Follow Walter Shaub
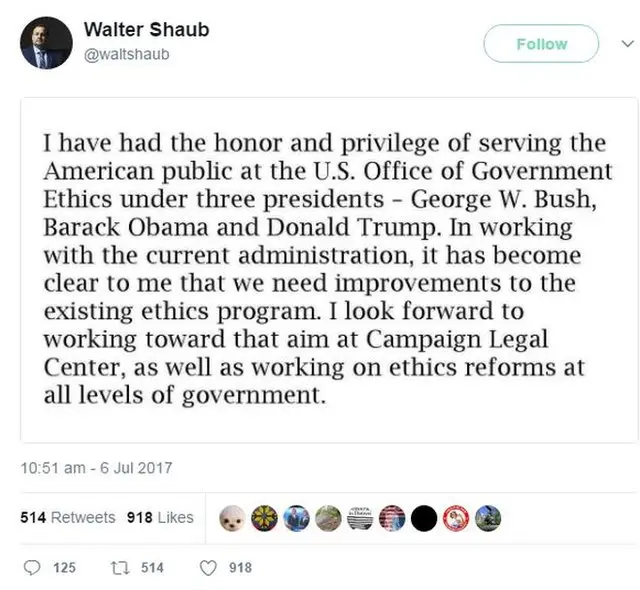Viewport: 640px width, 590px height. tap(541, 44)
